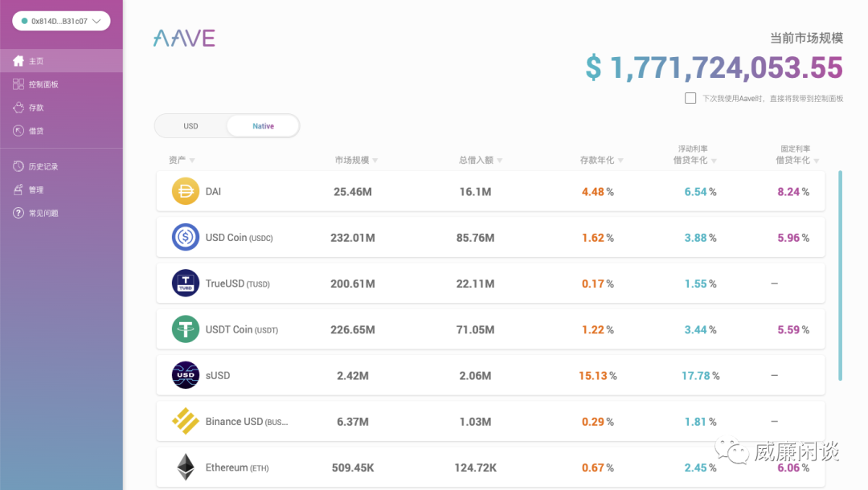
Task: Click the governance management icon
Action: point(18,190)
